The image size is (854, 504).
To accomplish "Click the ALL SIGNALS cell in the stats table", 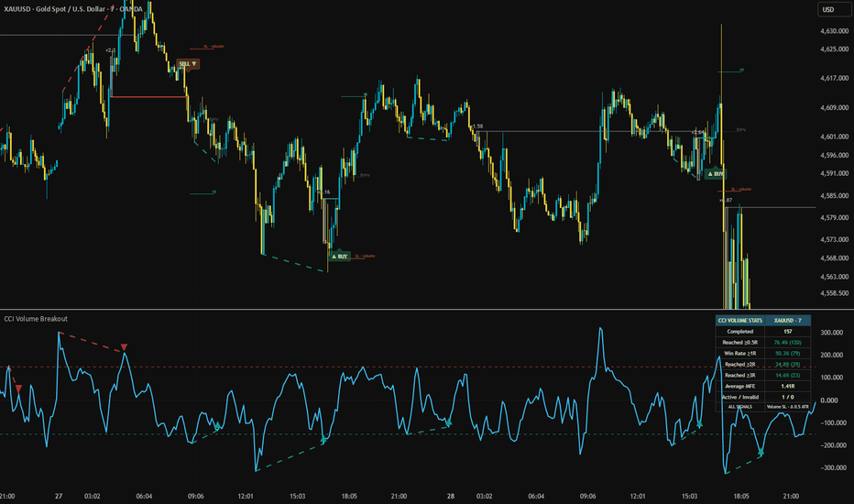I will coord(740,407).
